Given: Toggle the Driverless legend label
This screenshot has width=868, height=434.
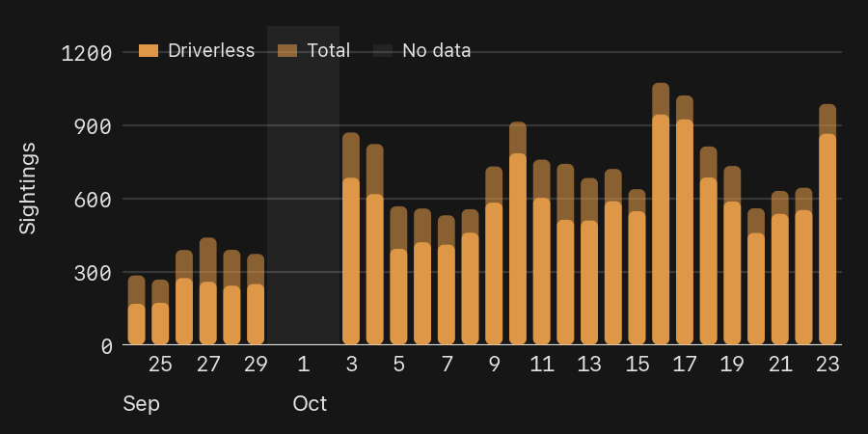Looking at the screenshot, I should [x=211, y=50].
